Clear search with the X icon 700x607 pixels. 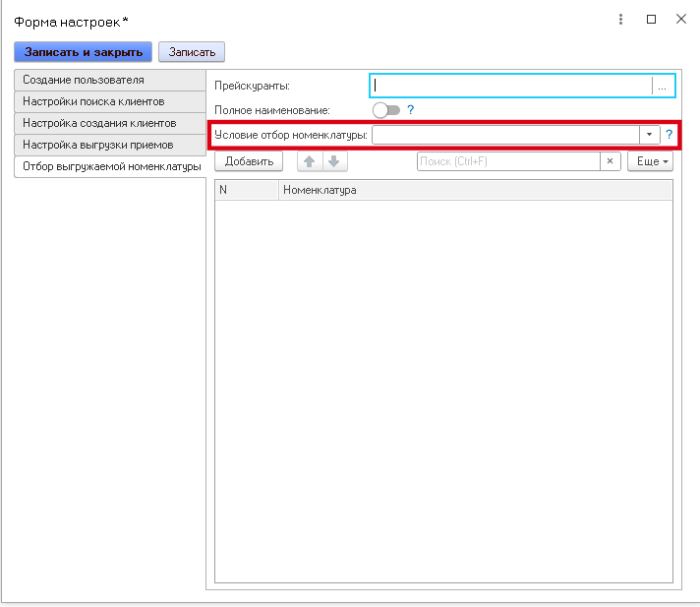pos(611,161)
